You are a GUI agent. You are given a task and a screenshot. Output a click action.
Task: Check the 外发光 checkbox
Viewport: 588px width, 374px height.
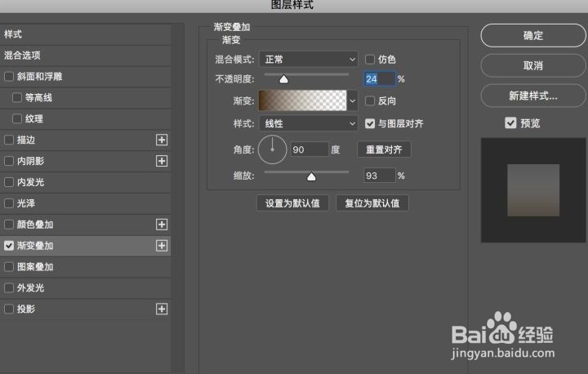point(9,287)
